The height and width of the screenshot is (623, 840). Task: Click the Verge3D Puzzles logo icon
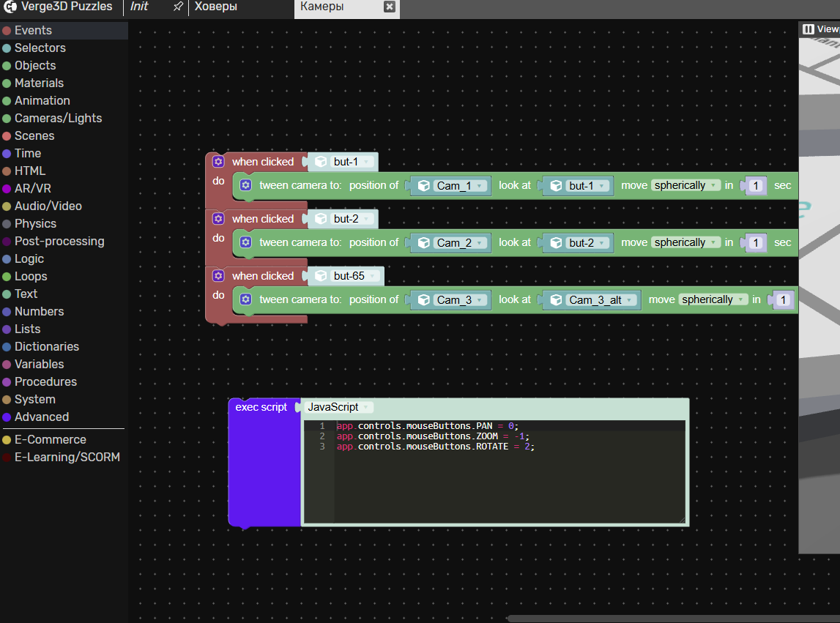[x=10, y=7]
